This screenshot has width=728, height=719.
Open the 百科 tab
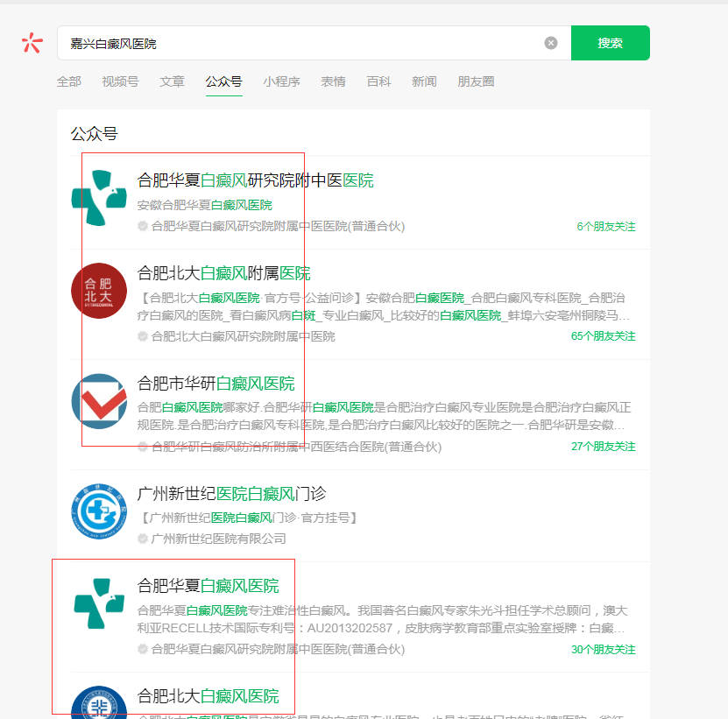[378, 81]
